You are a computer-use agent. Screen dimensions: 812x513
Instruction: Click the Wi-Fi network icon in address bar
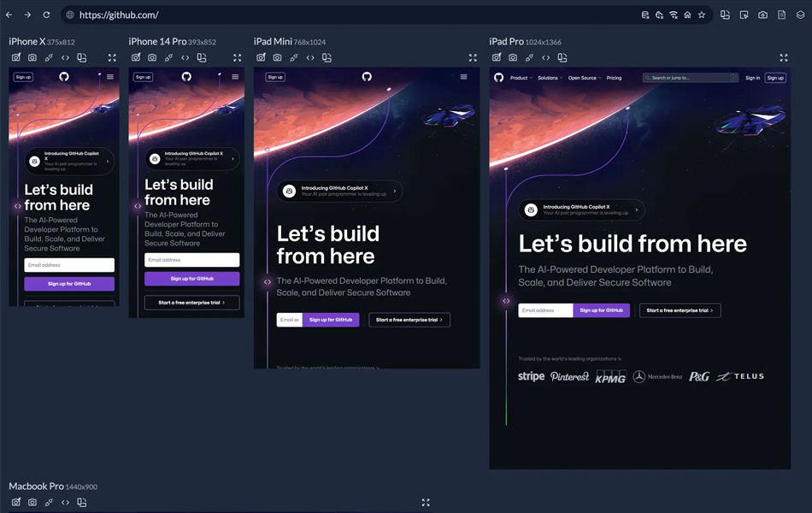pos(674,15)
